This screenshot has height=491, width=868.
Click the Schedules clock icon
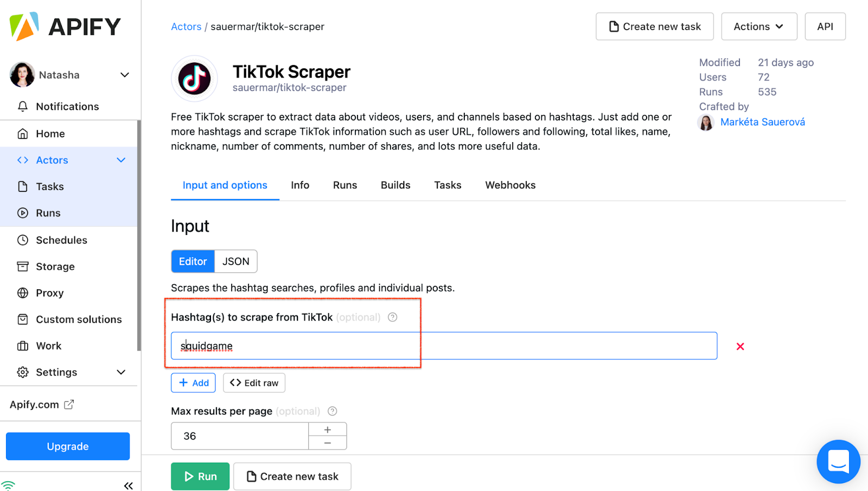tap(23, 240)
